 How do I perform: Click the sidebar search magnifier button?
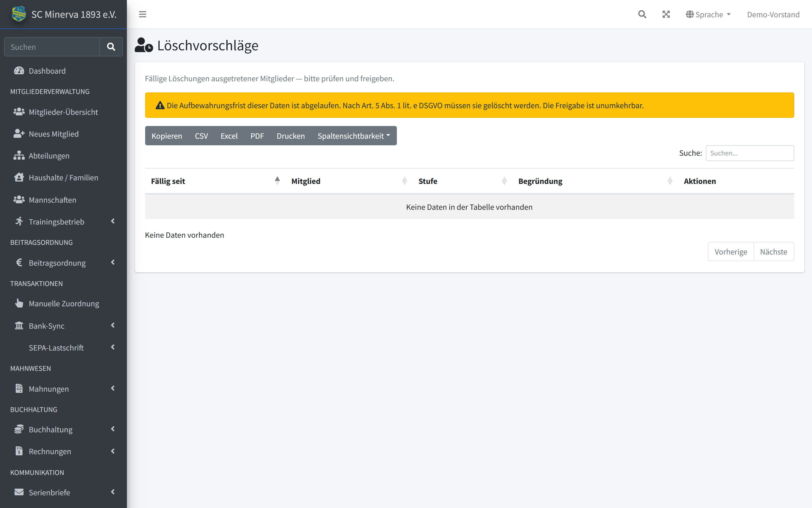click(111, 47)
